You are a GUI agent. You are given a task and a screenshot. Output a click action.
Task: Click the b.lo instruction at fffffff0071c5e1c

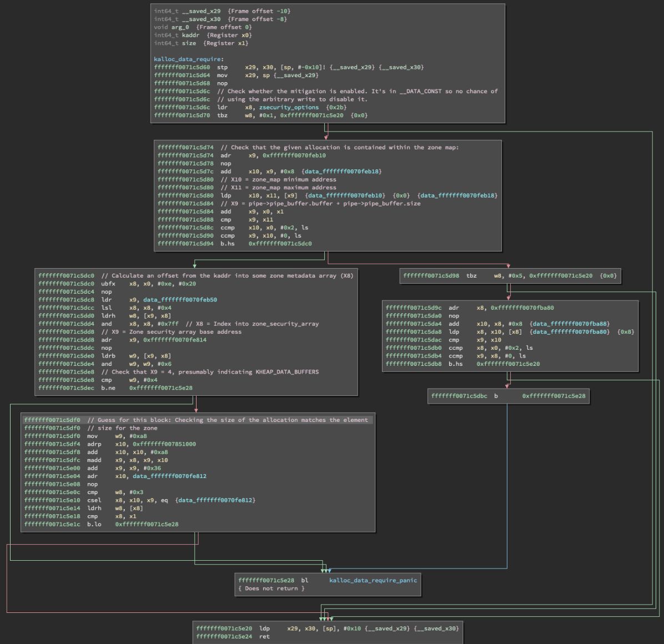[x=101, y=525]
